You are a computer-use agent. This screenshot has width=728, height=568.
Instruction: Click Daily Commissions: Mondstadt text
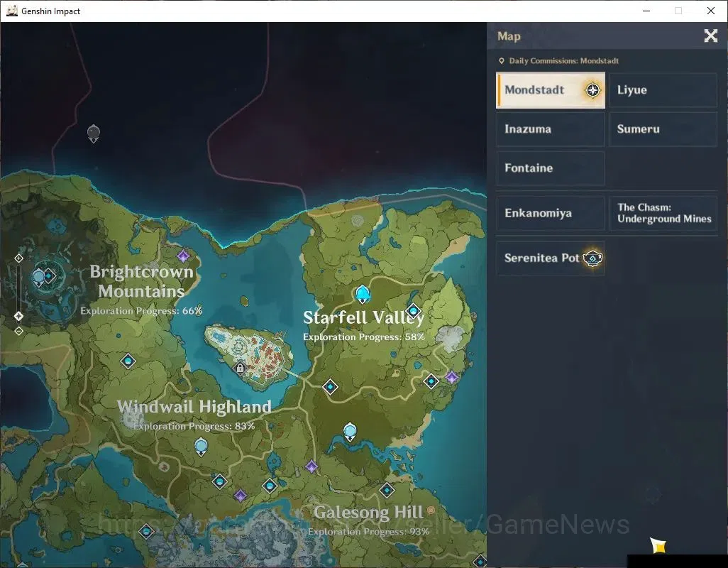pos(563,61)
